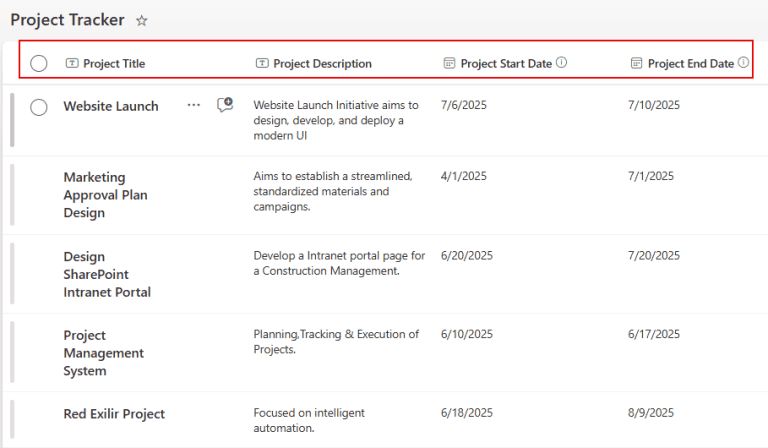Select the Website Launch row circle
The width and height of the screenshot is (768, 448).
39,107
